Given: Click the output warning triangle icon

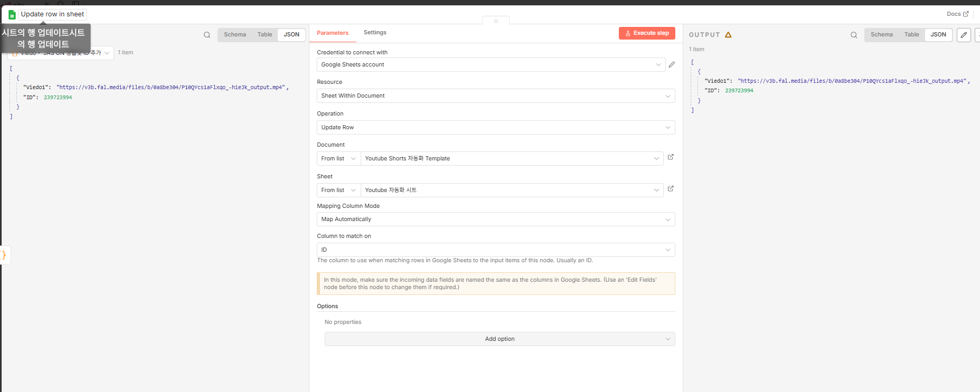Looking at the screenshot, I should pyautogui.click(x=728, y=35).
